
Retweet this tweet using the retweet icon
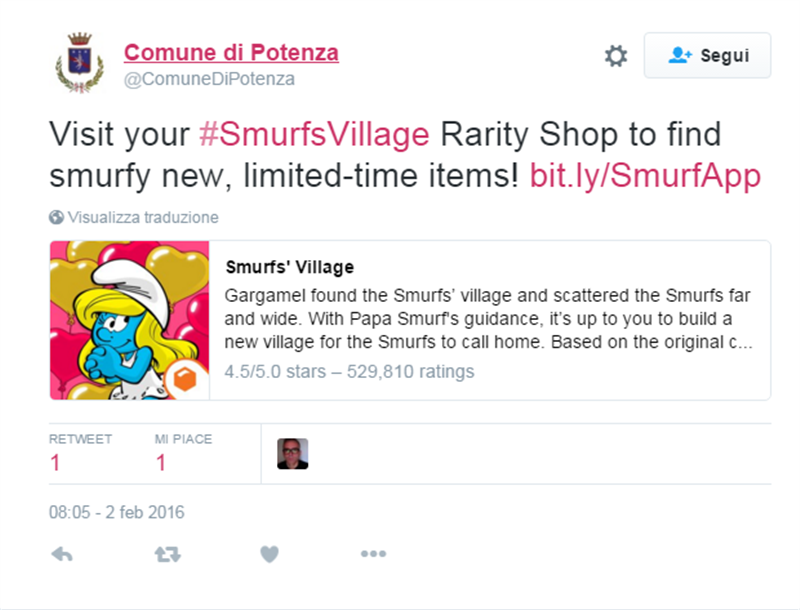tap(167, 554)
